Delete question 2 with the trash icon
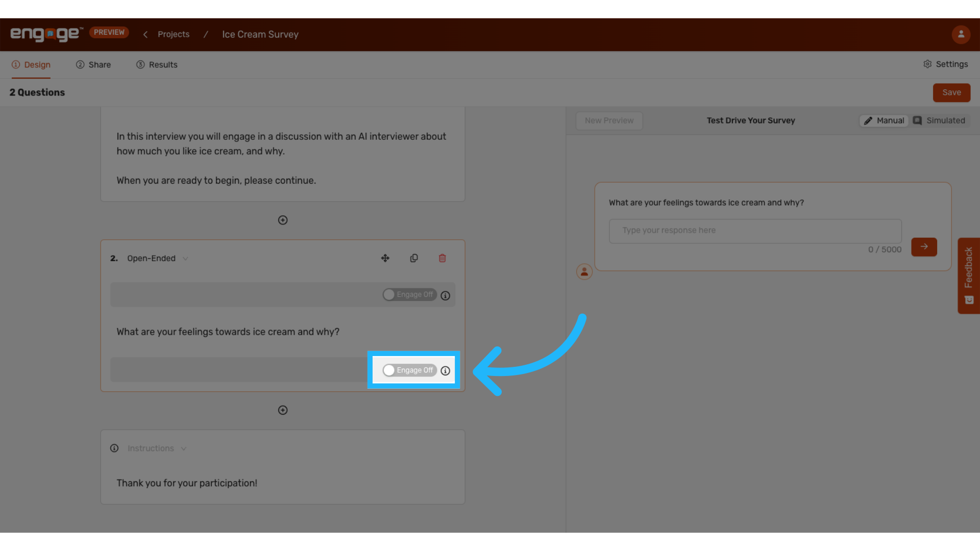 (443, 258)
